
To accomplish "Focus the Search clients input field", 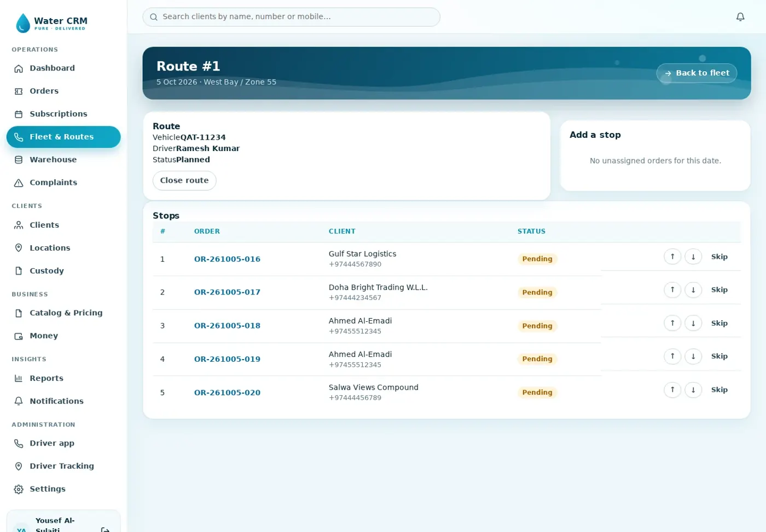I will pos(291,17).
